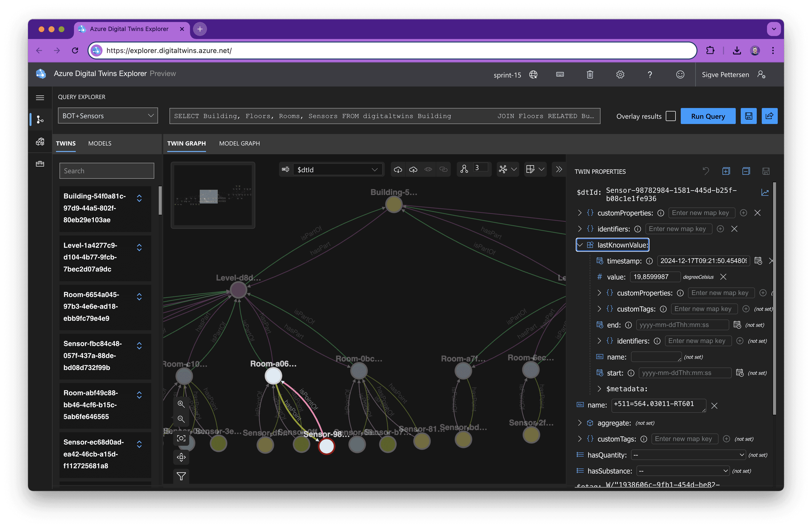Open the hasQuantity dropdown
The image size is (812, 528).
click(x=688, y=455)
